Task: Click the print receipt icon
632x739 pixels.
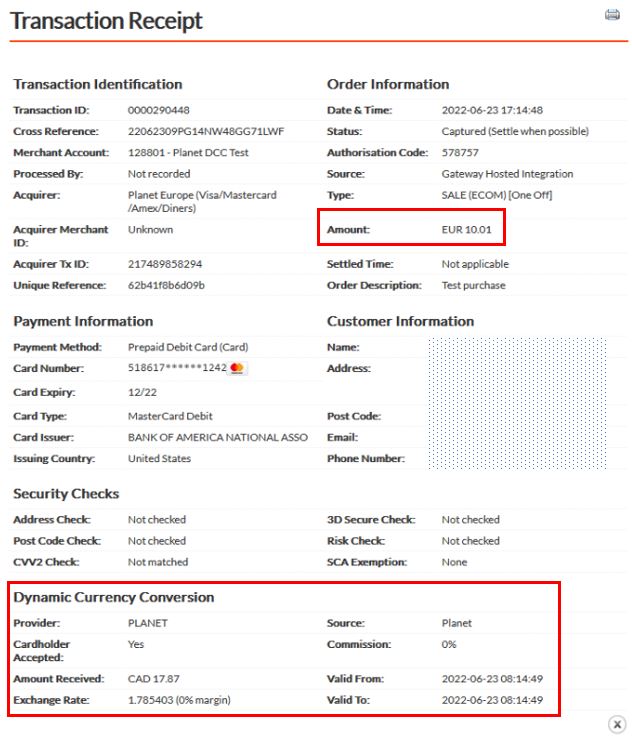Action: (612, 15)
